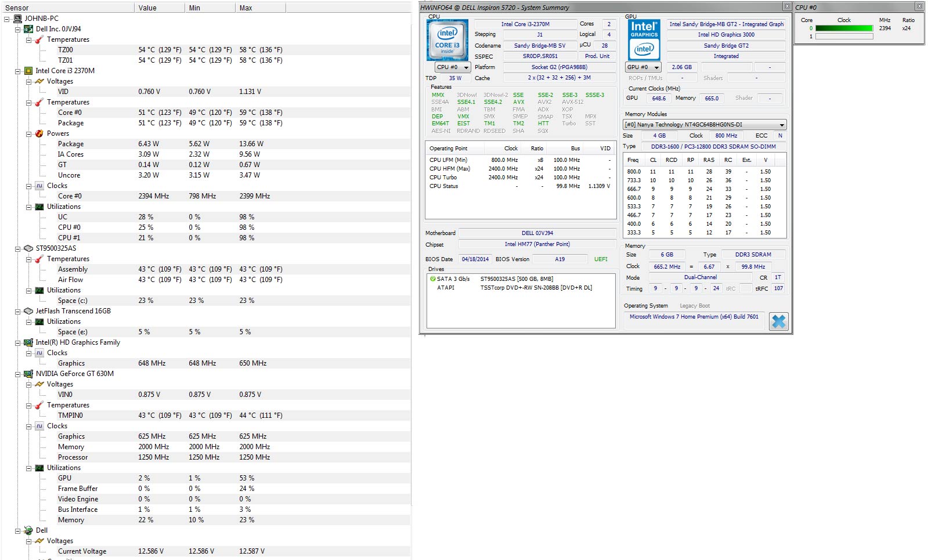Click the BIOS date 04/18/2014 field

pyautogui.click(x=475, y=259)
